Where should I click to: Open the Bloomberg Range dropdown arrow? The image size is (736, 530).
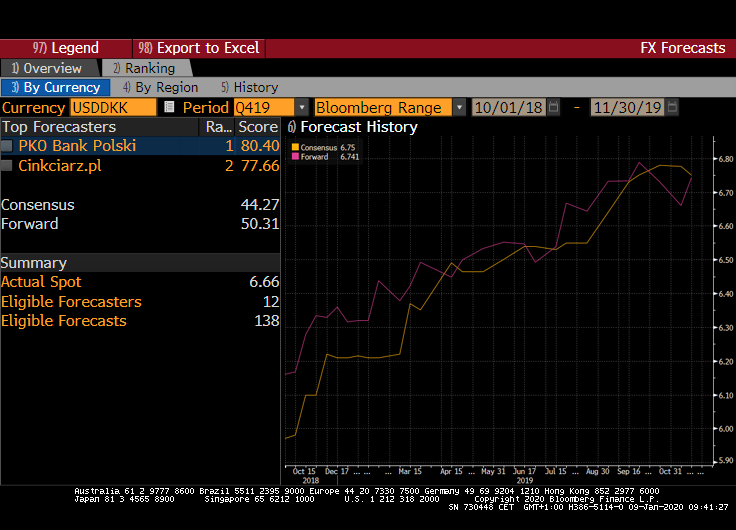(x=459, y=107)
